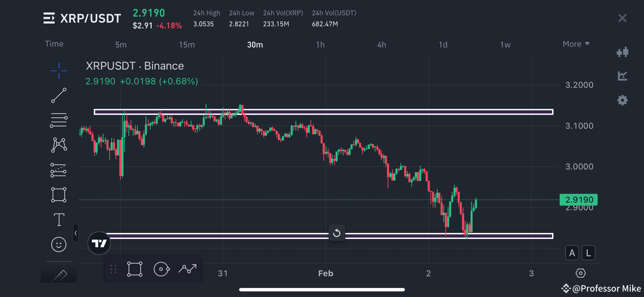Image resolution: width=644 pixels, height=297 pixels.
Task: Collapse the drawing toolbar sidebar
Action: point(76,233)
